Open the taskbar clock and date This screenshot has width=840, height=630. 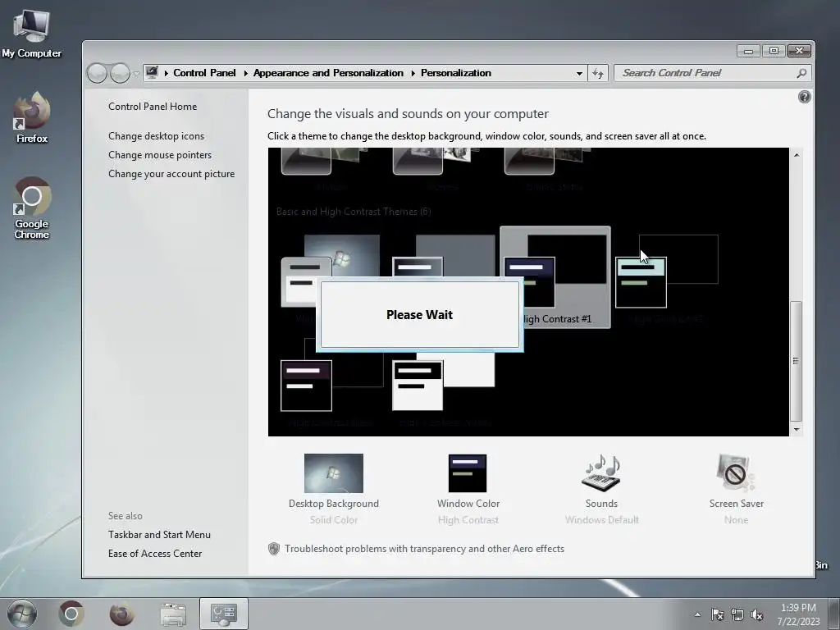[x=798, y=614]
